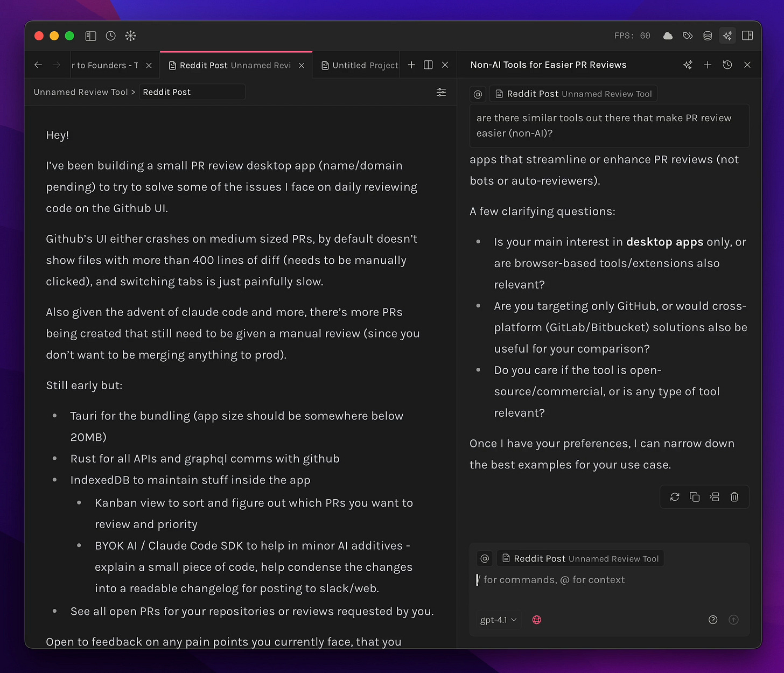Regenerate the assistant response
This screenshot has width=784, height=673.
click(675, 497)
